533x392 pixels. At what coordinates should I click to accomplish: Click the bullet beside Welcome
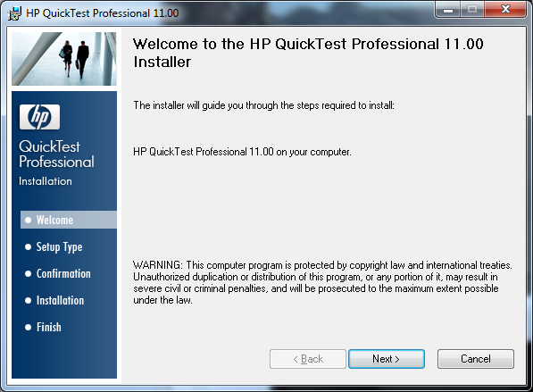[x=29, y=220]
